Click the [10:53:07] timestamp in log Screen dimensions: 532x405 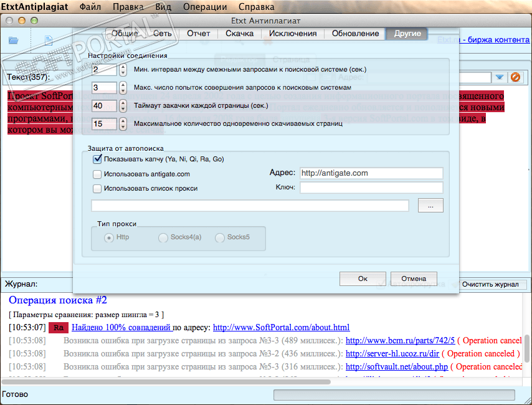click(27, 328)
